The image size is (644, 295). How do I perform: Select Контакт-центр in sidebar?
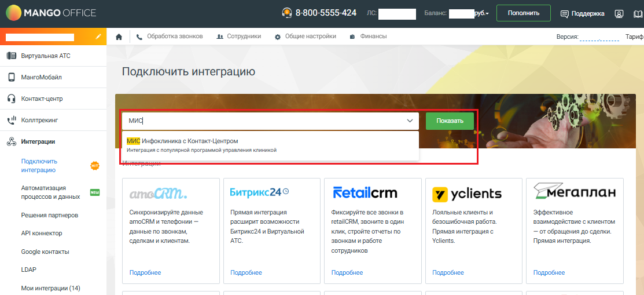coord(42,99)
